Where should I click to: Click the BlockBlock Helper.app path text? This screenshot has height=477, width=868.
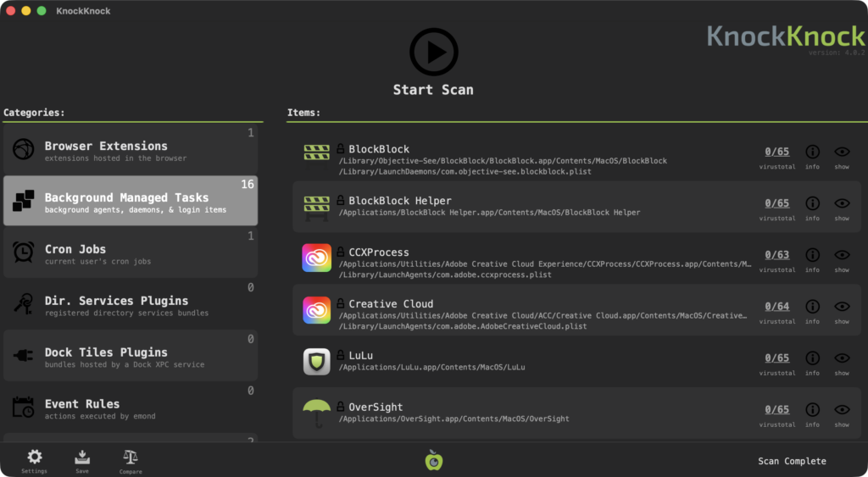(489, 213)
